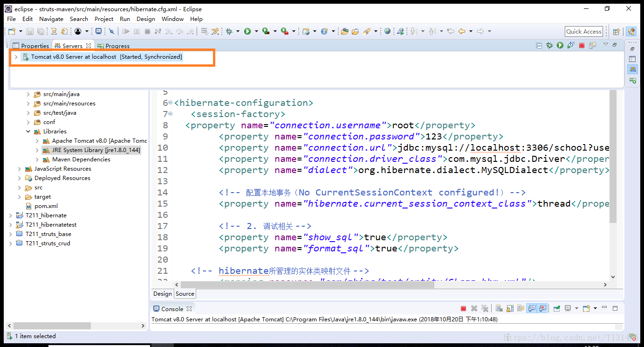This screenshot has height=347, width=644.
Task: Open the Window menu
Action: (x=172, y=19)
